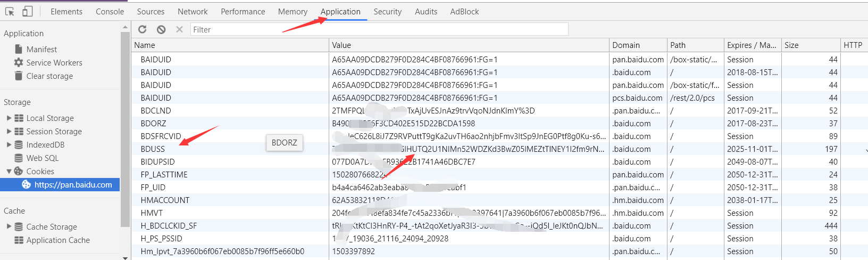
Task: Switch to the Sources tab
Action: [x=151, y=11]
